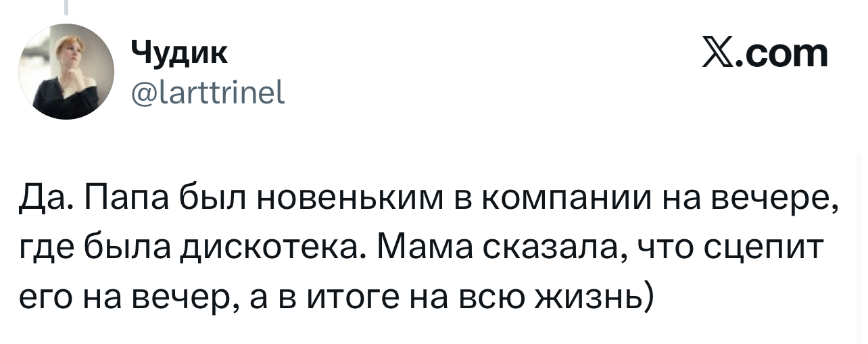The image size is (868, 344).
Task: Click the X logo glyph
Action: [x=717, y=54]
